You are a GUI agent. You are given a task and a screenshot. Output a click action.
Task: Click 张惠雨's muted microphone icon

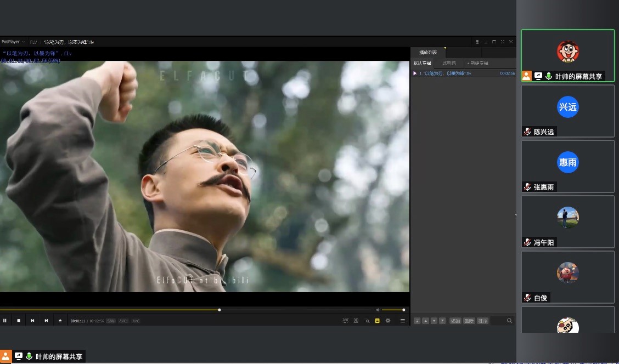click(527, 187)
